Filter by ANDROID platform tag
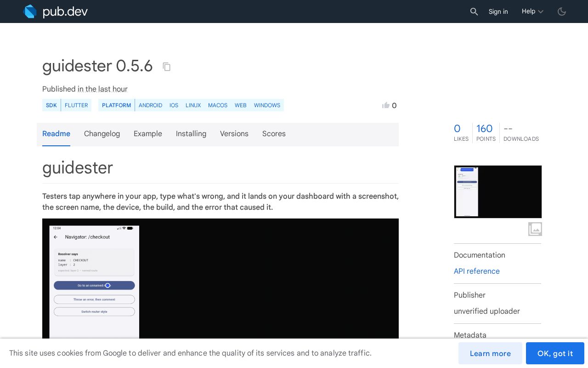Image resolution: width=588 pixels, height=368 pixels. click(151, 105)
